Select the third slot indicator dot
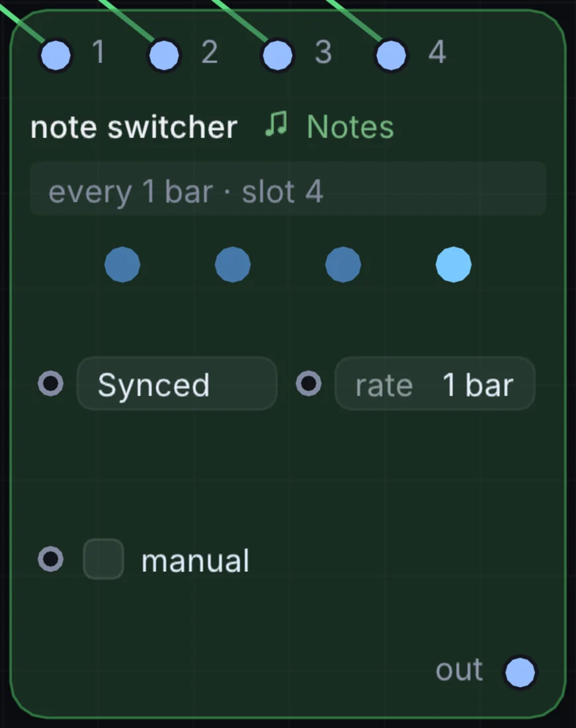 click(343, 265)
